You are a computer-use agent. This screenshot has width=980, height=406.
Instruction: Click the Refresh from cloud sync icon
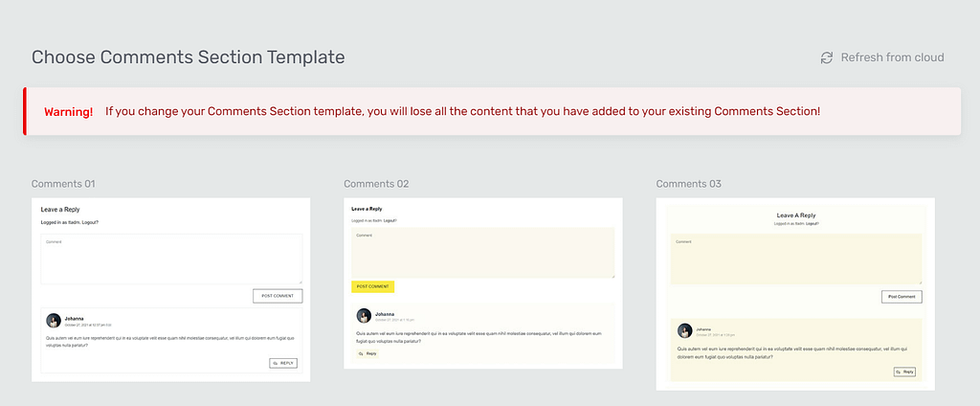tap(827, 57)
